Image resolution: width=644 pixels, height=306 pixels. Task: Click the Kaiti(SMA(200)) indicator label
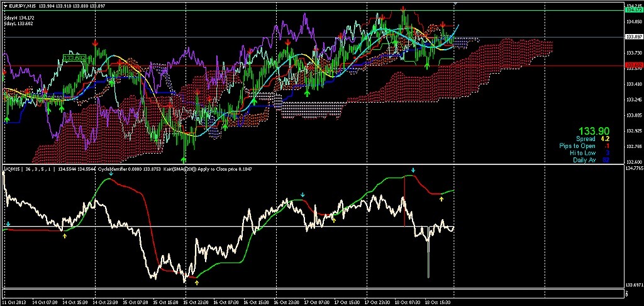180,169
